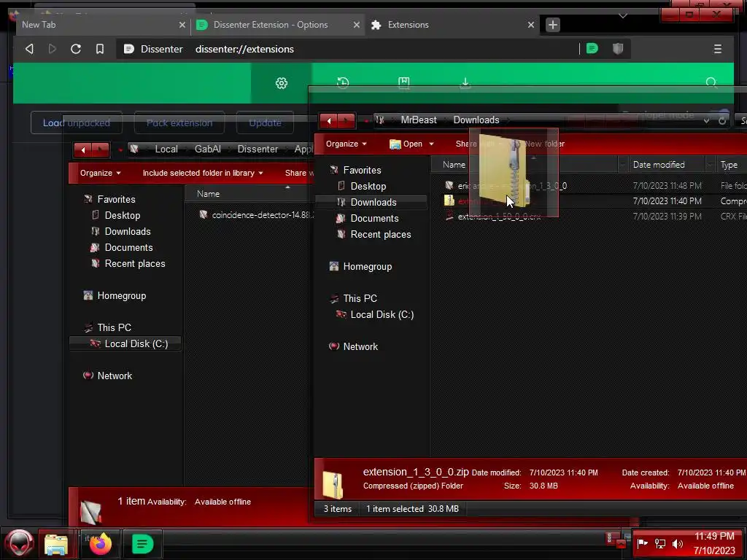Refresh the Downloads folder view

pyautogui.click(x=722, y=121)
